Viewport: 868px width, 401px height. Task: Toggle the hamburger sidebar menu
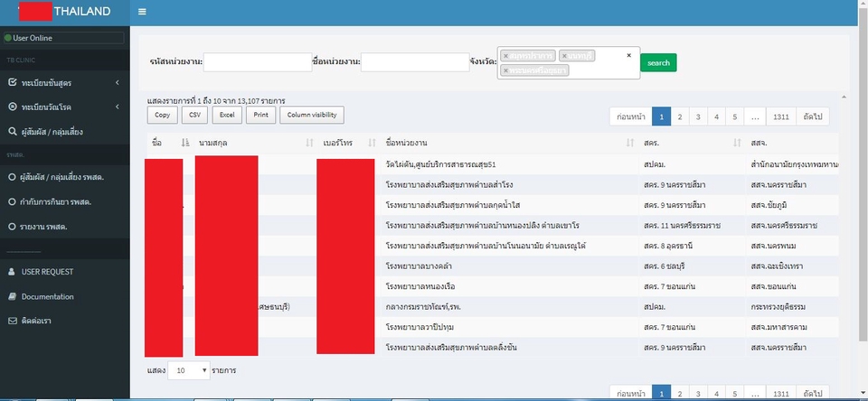pos(142,12)
